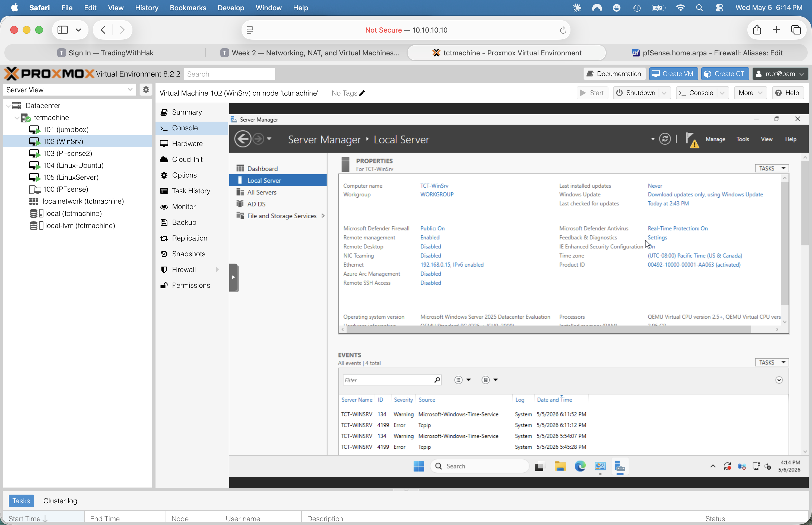Click the properties panel vertical scrollbar

[785, 243]
